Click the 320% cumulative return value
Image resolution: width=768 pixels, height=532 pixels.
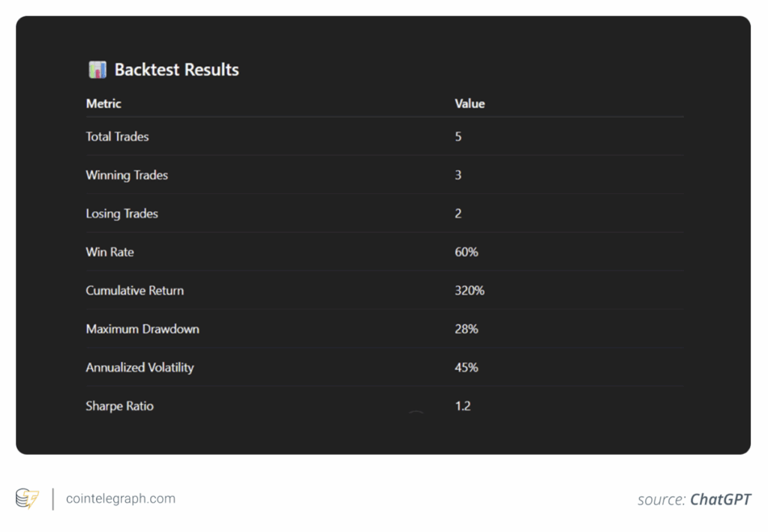[469, 291]
